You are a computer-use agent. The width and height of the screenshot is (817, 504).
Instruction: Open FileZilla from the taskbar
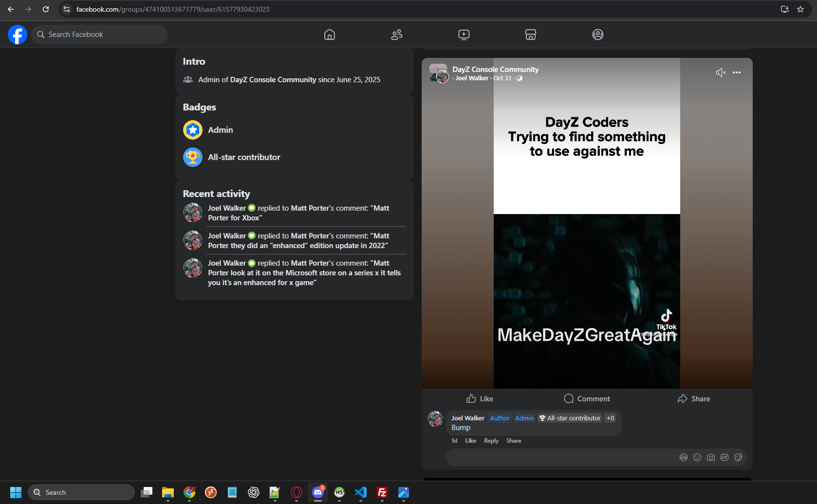382,492
